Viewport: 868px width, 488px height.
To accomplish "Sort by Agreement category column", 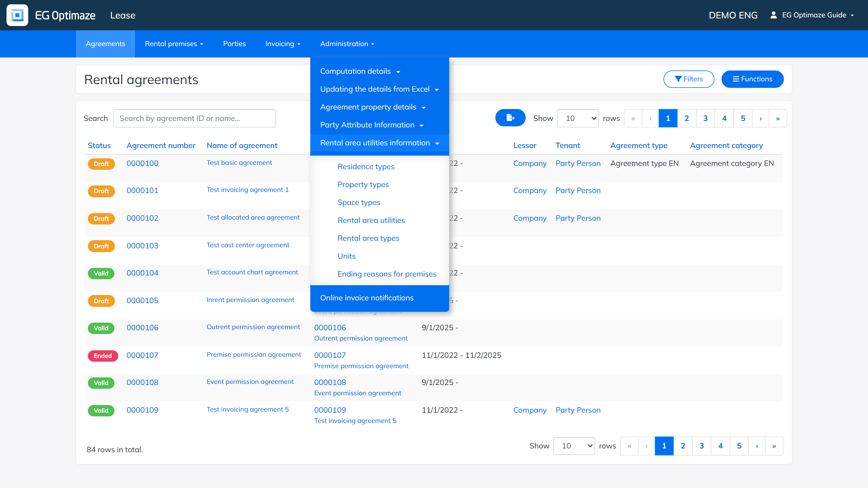I will click(x=726, y=146).
